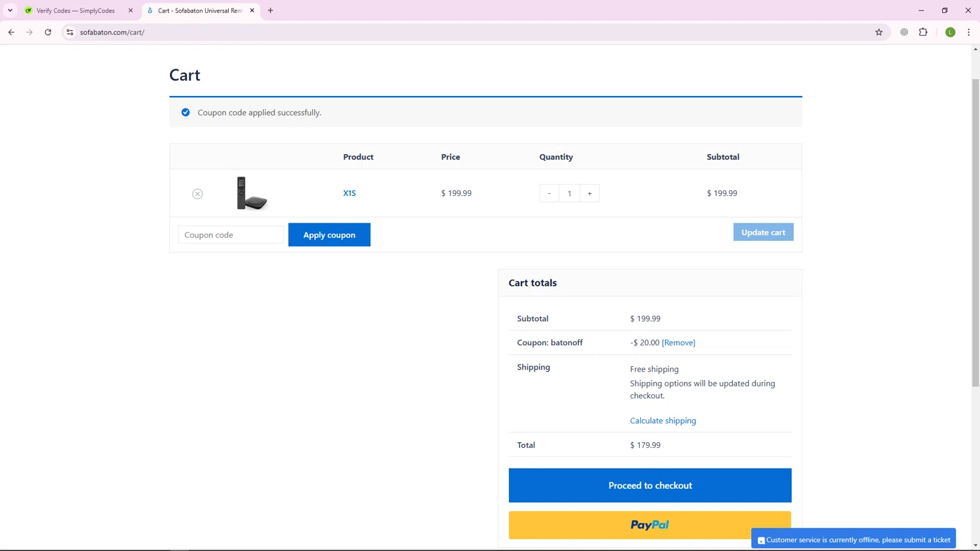This screenshot has height=551, width=980.
Task: Pay with the PayPal button
Action: [x=650, y=525]
